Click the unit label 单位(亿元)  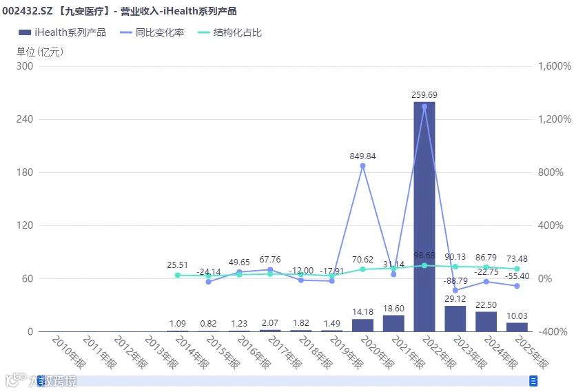pyautogui.click(x=39, y=52)
